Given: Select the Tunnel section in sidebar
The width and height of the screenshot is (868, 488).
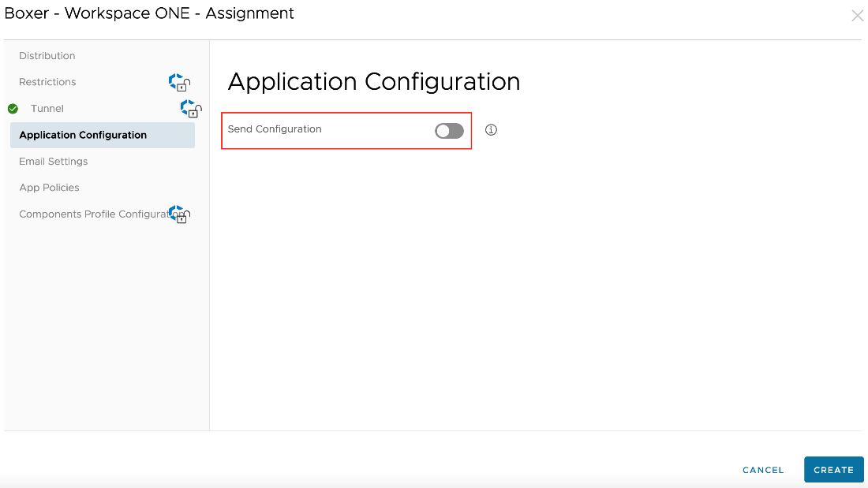Looking at the screenshot, I should (x=47, y=109).
